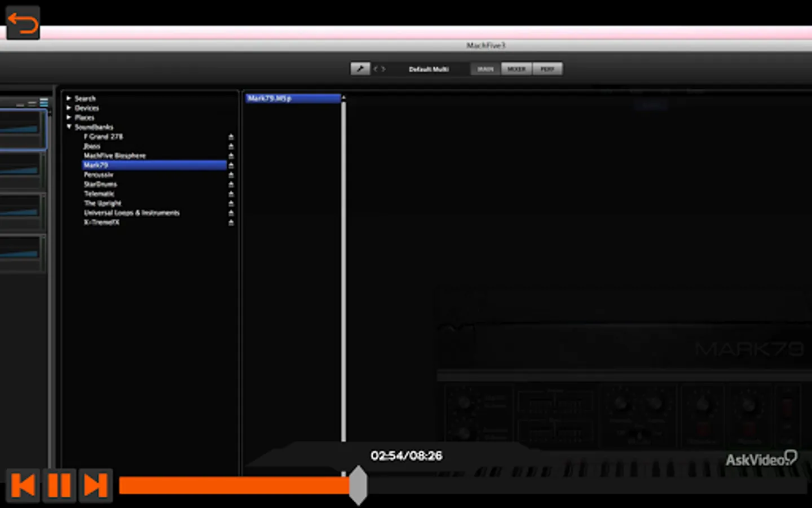
Task: Eject the X-TremeFX soundbank
Action: [231, 222]
